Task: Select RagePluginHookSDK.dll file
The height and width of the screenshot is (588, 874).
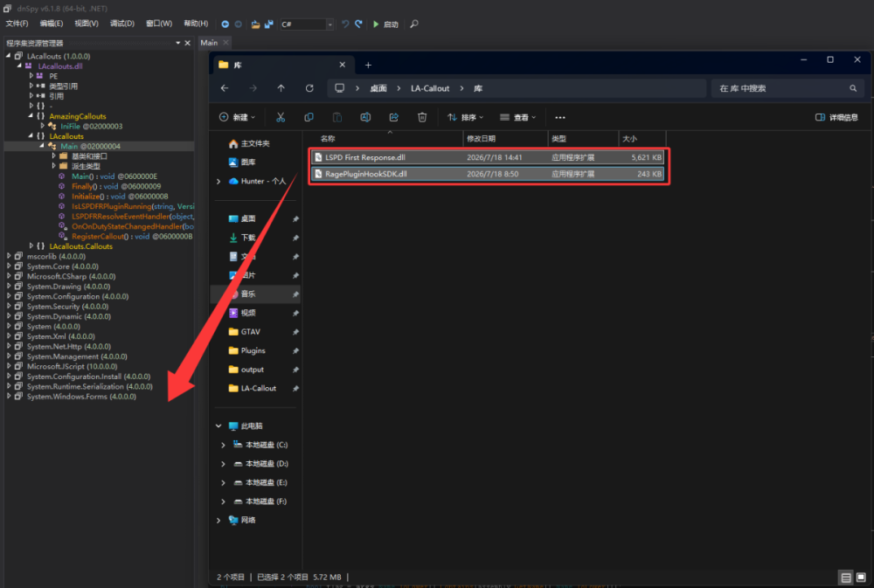Action: (x=488, y=174)
